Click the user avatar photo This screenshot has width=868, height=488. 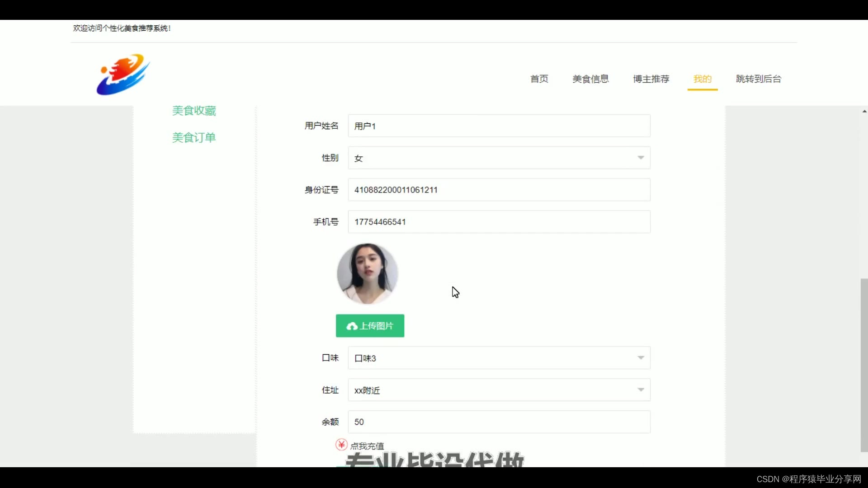tap(367, 274)
